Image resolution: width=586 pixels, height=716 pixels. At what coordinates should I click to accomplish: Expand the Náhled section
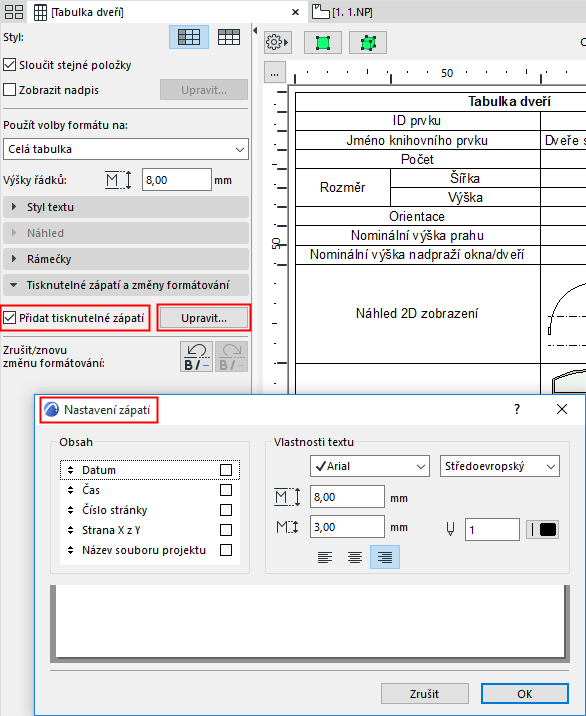click(x=126, y=233)
